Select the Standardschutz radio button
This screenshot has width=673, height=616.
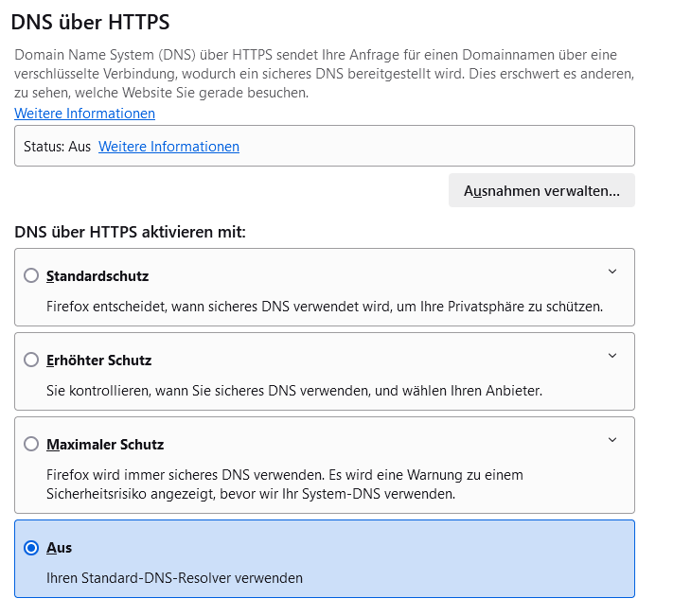31,275
